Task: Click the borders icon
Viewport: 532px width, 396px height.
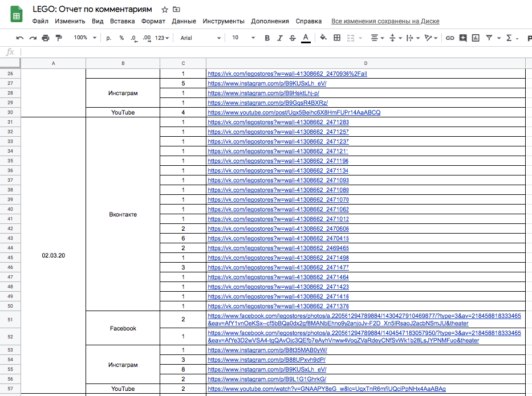Action: click(337, 38)
